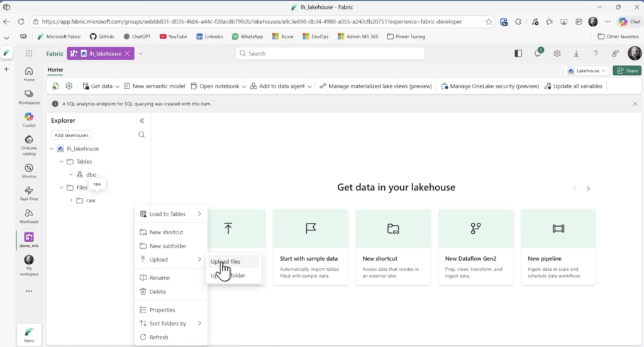
Task: Select Upload files in the submenu
Action: pos(225,261)
